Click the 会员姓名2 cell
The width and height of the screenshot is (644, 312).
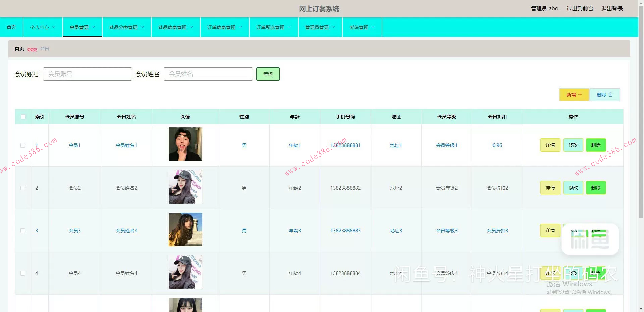(x=126, y=188)
